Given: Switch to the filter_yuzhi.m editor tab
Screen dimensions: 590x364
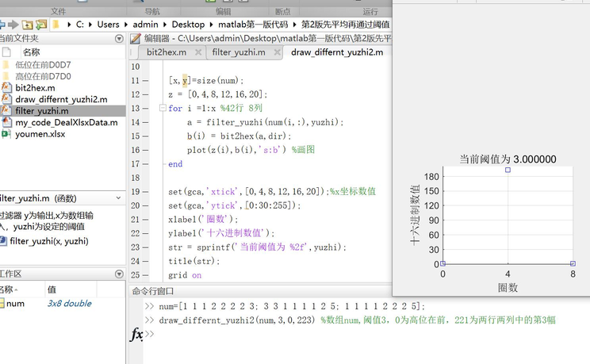Looking at the screenshot, I should (239, 52).
